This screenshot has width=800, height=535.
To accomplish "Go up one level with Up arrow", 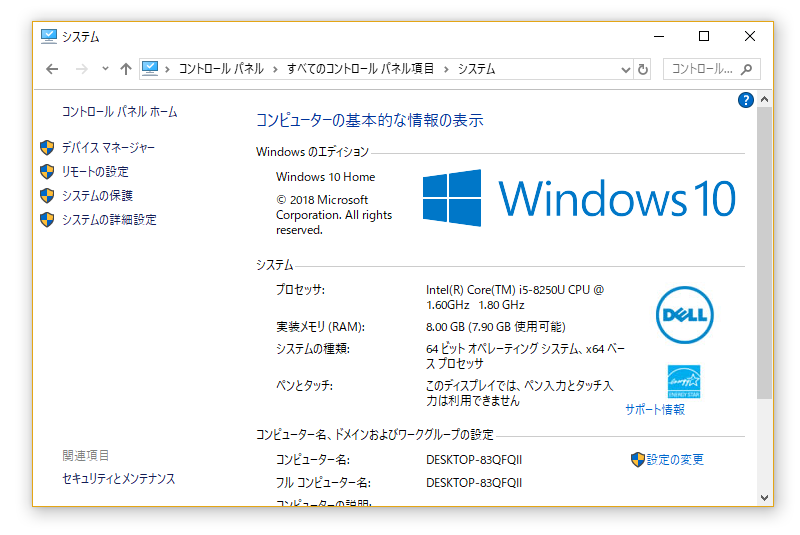I will (126, 69).
